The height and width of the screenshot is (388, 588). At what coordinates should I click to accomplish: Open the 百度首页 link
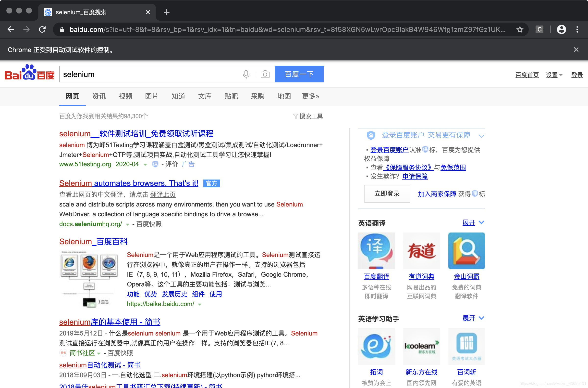[527, 75]
